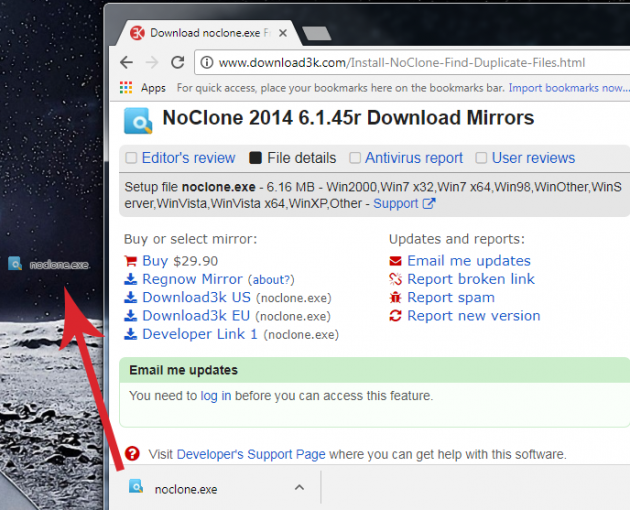Click the (about?) link
The height and width of the screenshot is (510, 630).
point(271,280)
